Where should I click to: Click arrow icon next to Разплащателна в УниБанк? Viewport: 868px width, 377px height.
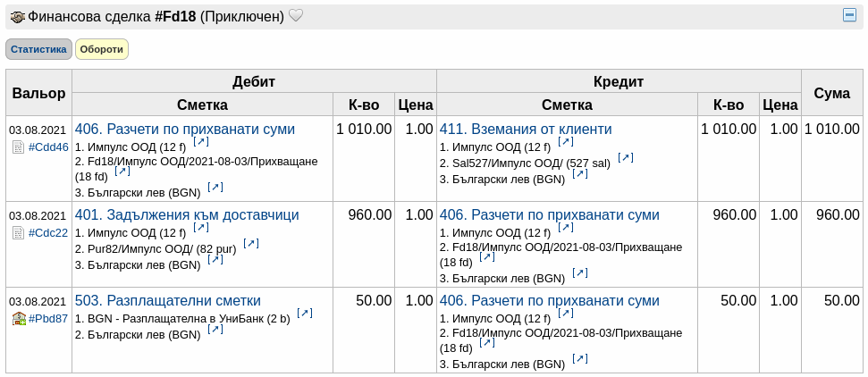(305, 314)
